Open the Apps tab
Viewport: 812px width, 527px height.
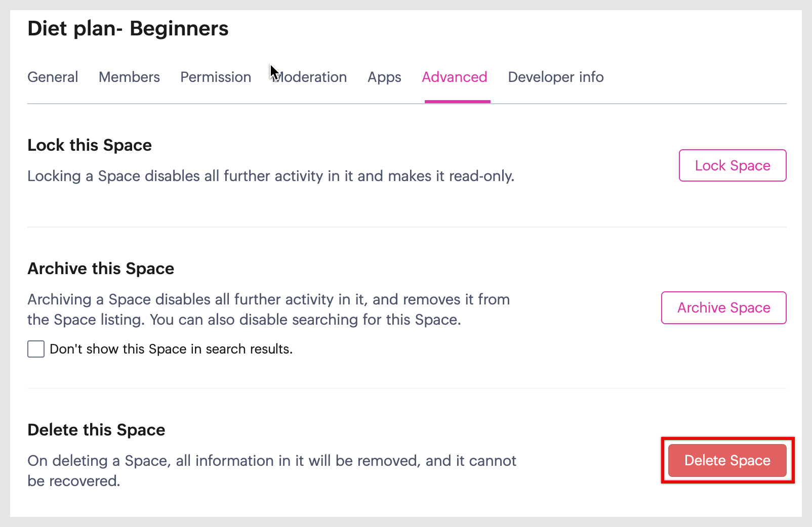point(384,77)
